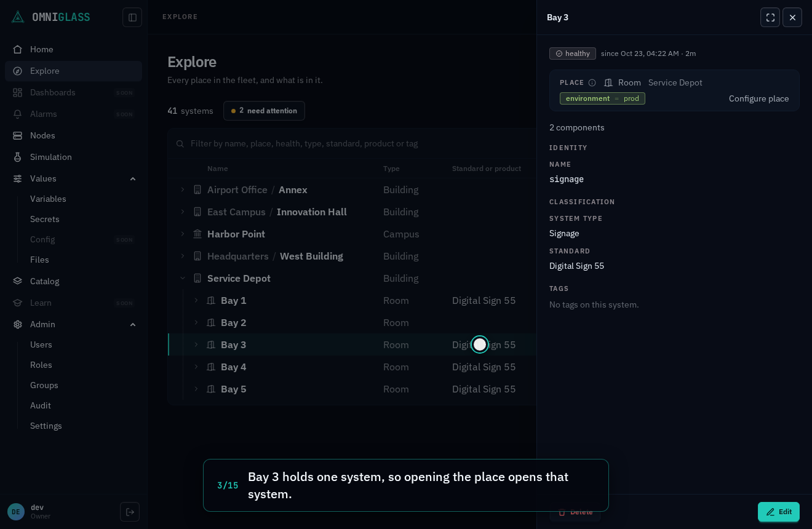Click the DE user avatar
Screen dimensions: 812x529
point(16,512)
